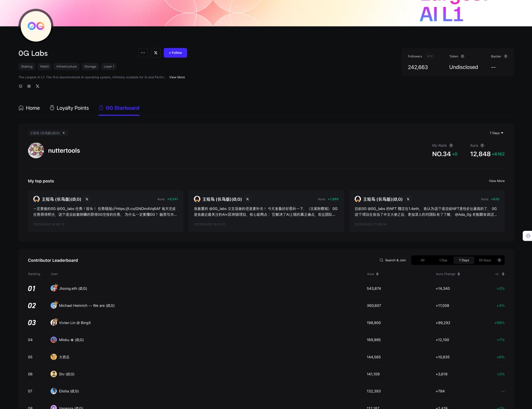Open the website globe icon under description

(x=29, y=86)
